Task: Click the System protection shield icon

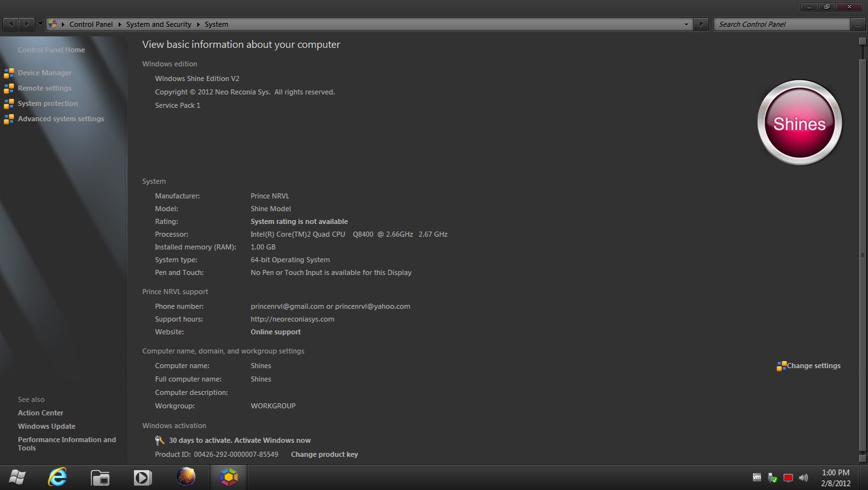Action: click(9, 103)
